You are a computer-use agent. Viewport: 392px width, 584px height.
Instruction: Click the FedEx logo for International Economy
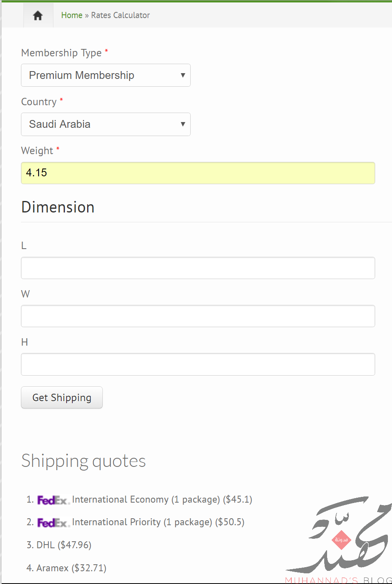click(53, 500)
